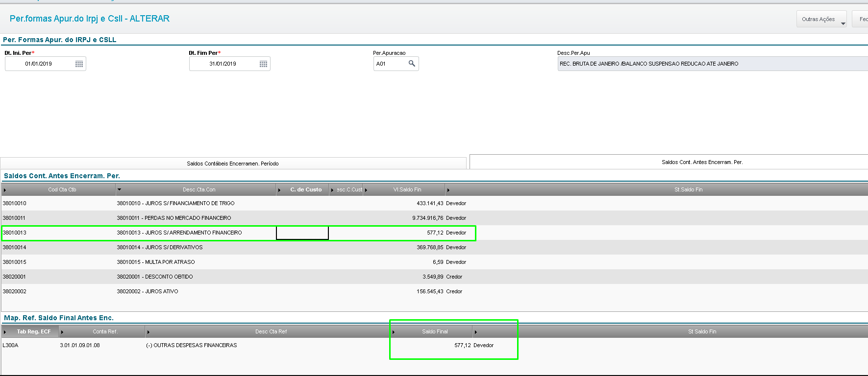Click the 577,12 Devedor value in mapping grid
The image size is (868, 376).
(x=474, y=345)
